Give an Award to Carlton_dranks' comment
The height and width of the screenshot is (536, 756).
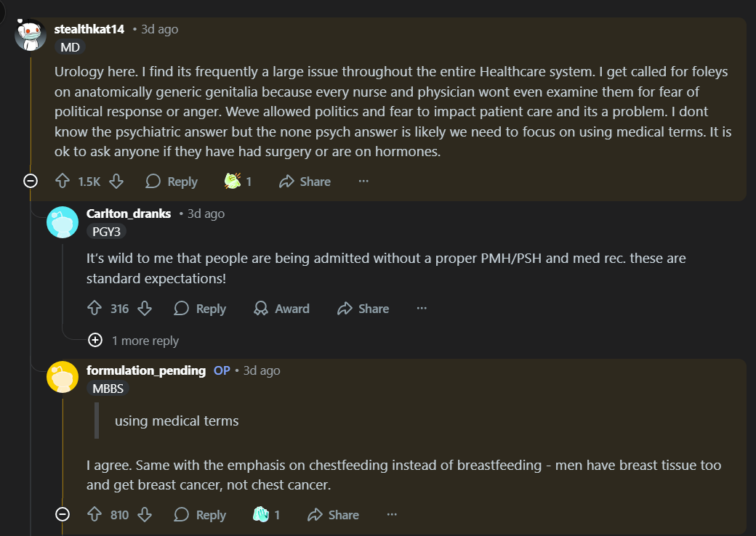(x=281, y=308)
